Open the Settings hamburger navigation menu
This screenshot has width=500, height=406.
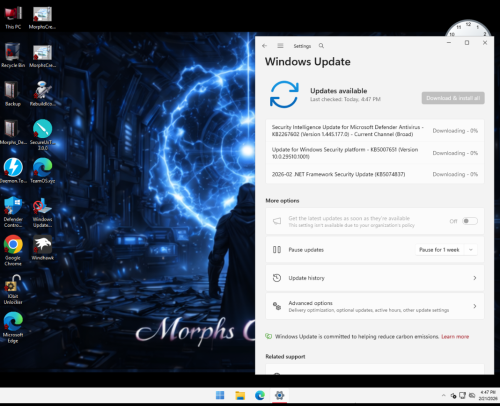pyautogui.click(x=280, y=46)
